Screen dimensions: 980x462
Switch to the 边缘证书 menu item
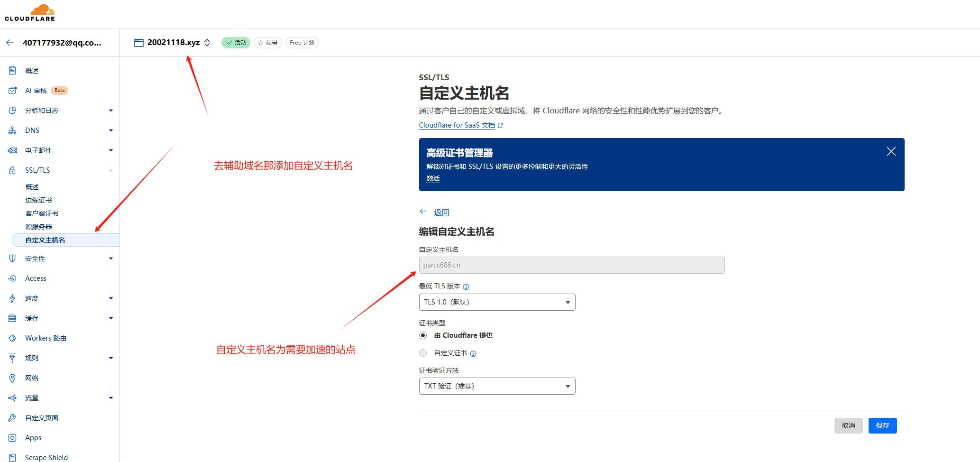click(38, 200)
